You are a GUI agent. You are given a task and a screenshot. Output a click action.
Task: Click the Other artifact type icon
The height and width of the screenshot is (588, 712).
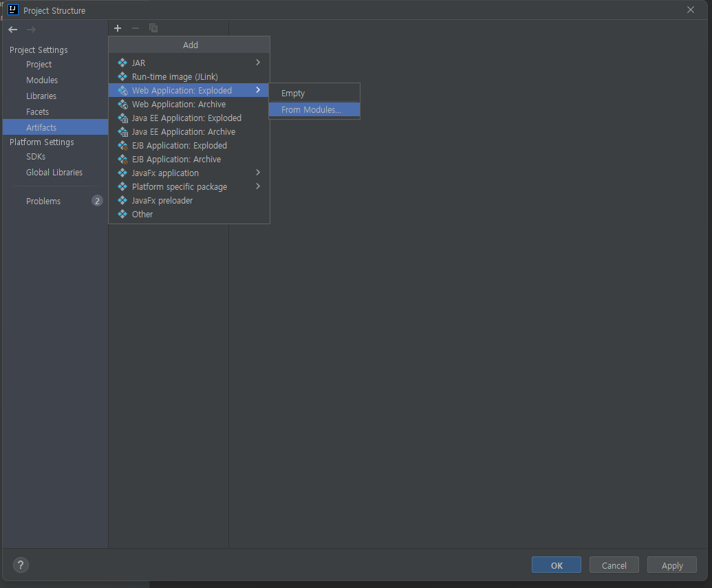122,215
